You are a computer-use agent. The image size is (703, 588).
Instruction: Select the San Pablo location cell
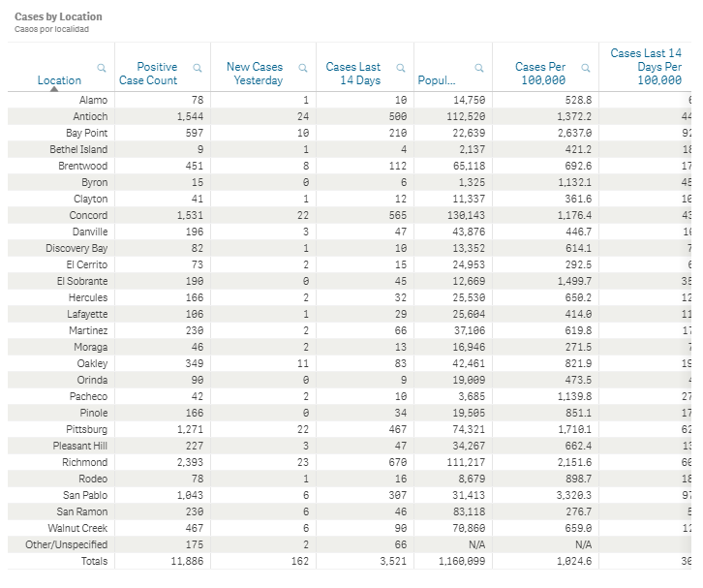point(85,495)
